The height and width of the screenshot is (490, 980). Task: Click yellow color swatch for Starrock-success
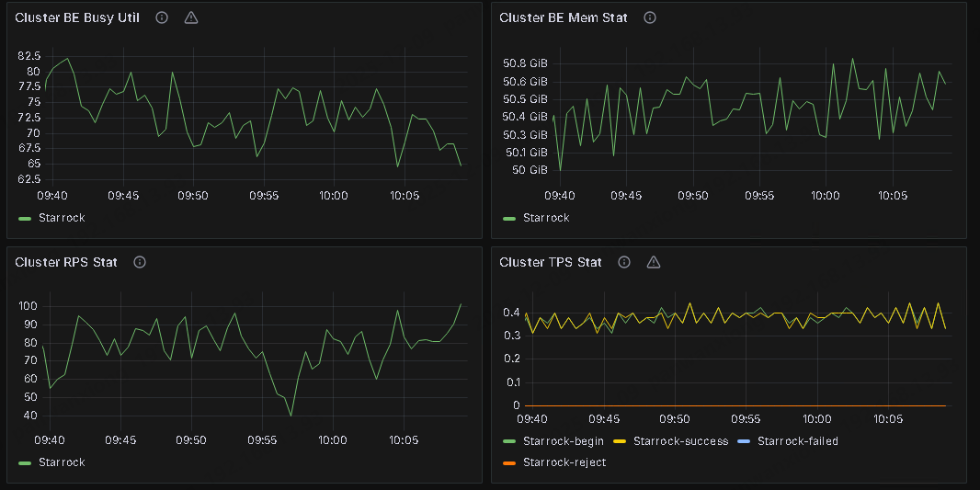pyautogui.click(x=620, y=441)
